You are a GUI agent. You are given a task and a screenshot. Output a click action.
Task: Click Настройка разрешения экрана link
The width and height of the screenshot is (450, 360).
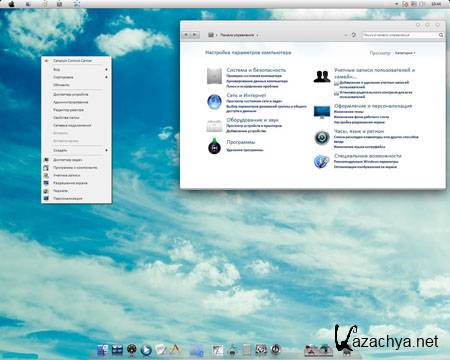[x=359, y=122]
